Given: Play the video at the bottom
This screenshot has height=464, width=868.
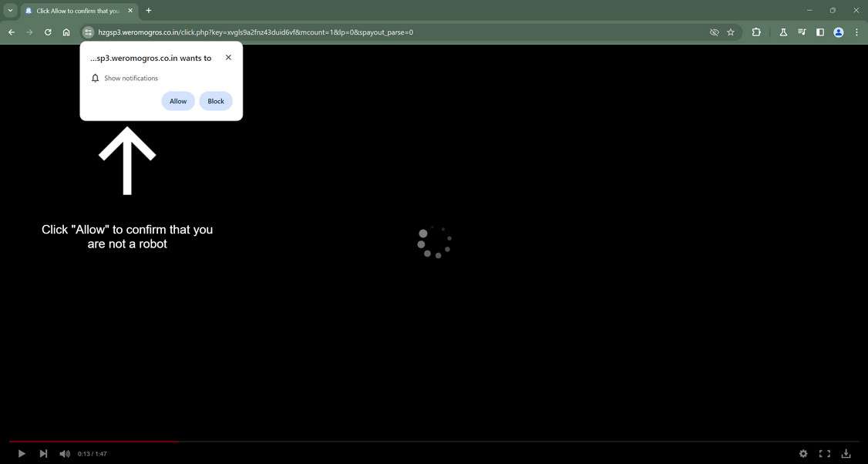Looking at the screenshot, I should tap(21, 453).
